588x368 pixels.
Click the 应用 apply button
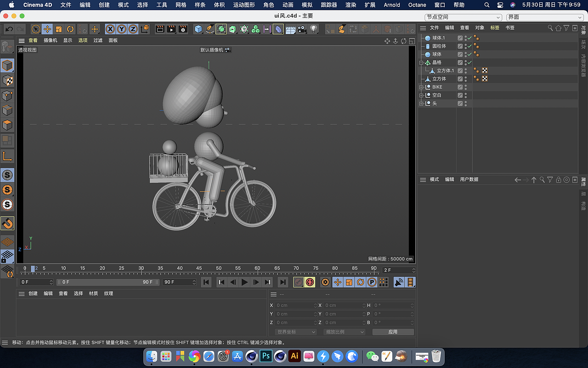click(x=393, y=332)
